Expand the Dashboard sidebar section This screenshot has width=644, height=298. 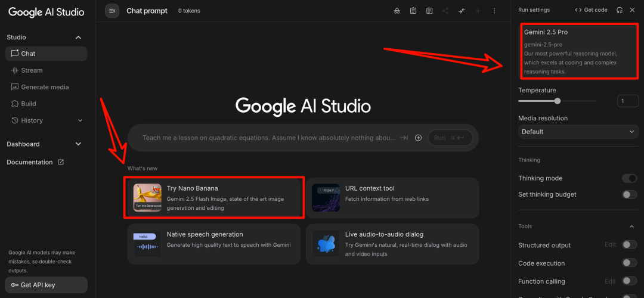coord(78,144)
